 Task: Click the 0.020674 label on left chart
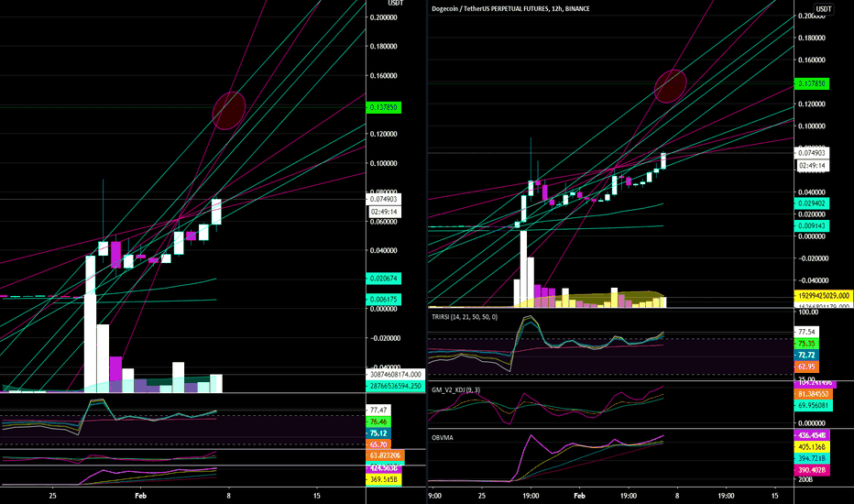click(x=384, y=279)
